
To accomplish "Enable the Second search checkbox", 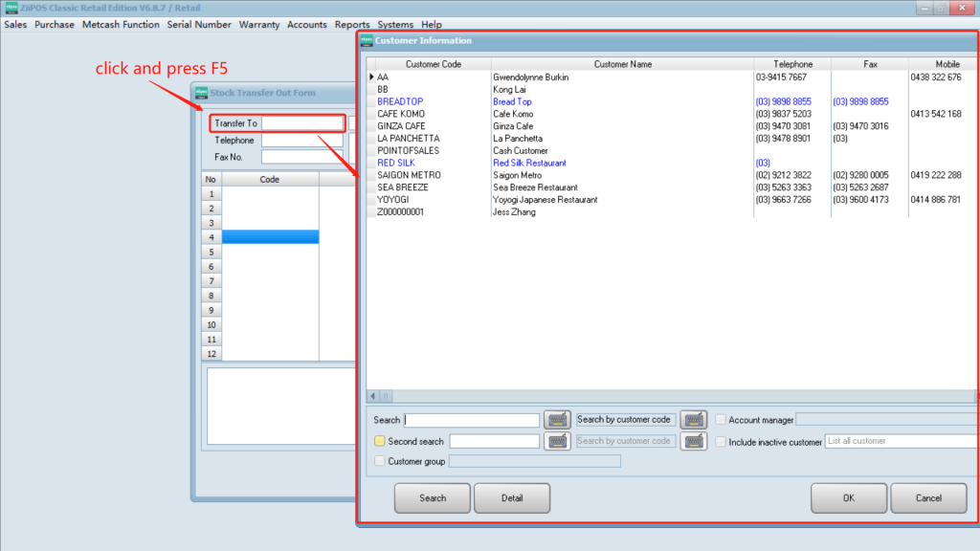I will click(x=380, y=442).
